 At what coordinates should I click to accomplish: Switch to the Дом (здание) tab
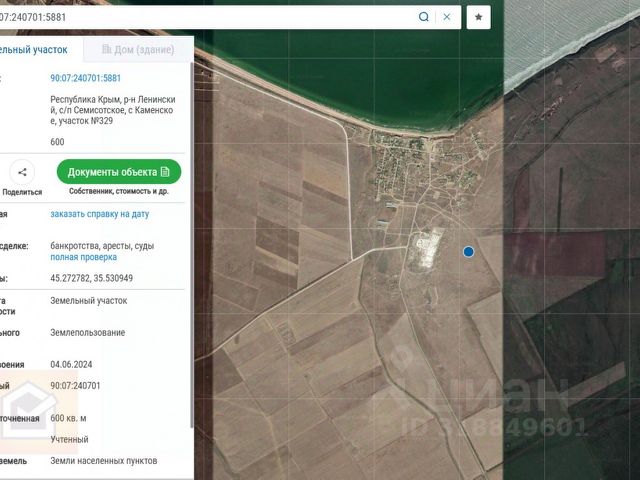coord(138,49)
